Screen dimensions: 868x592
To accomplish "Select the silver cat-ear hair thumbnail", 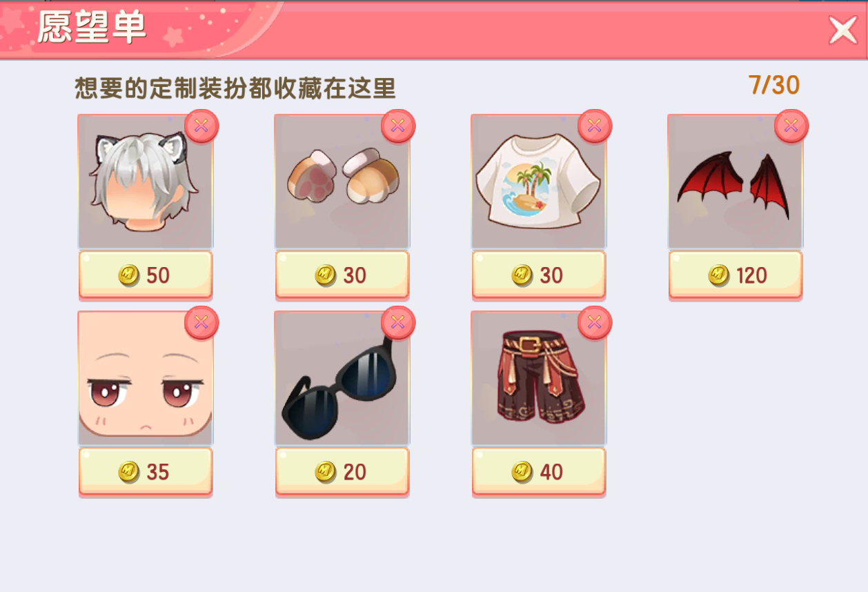I will point(146,181).
